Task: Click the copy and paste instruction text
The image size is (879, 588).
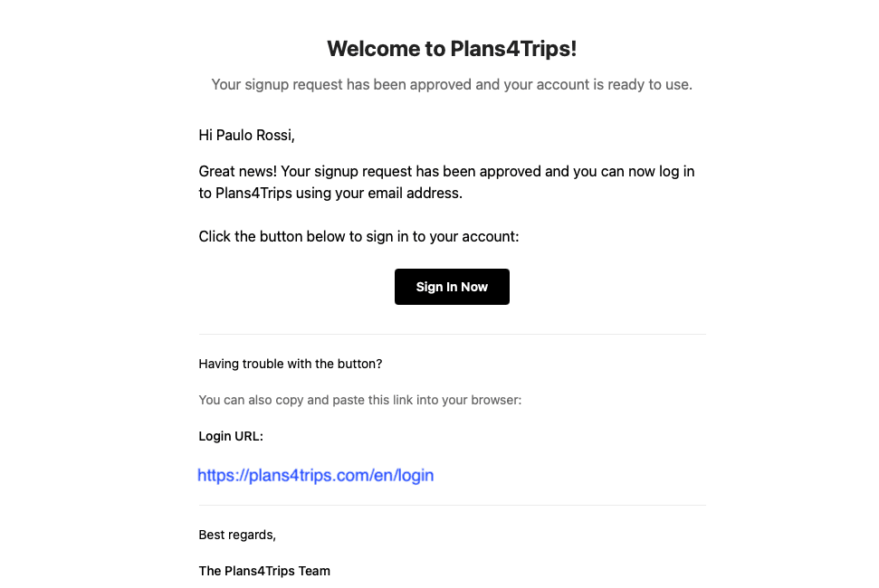Action: coord(359,400)
